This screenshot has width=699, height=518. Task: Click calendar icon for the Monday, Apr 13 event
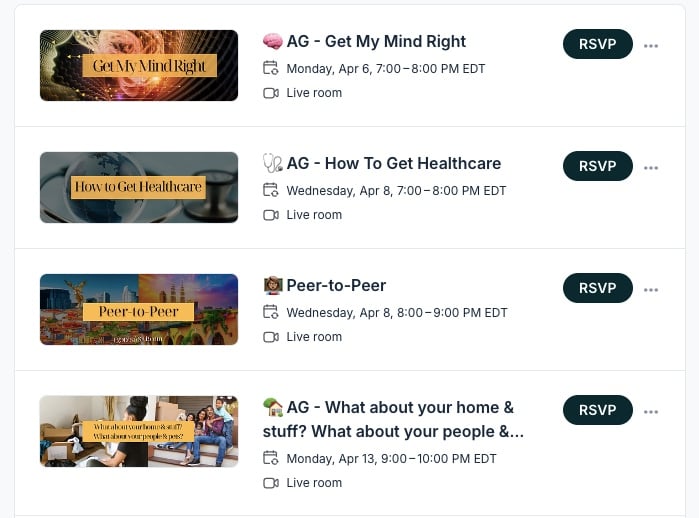pos(270,459)
